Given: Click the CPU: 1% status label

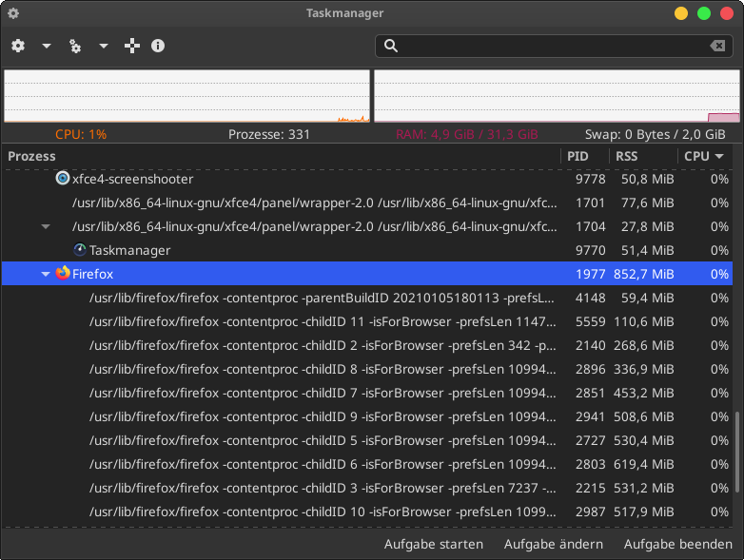Looking at the screenshot, I should [81, 134].
